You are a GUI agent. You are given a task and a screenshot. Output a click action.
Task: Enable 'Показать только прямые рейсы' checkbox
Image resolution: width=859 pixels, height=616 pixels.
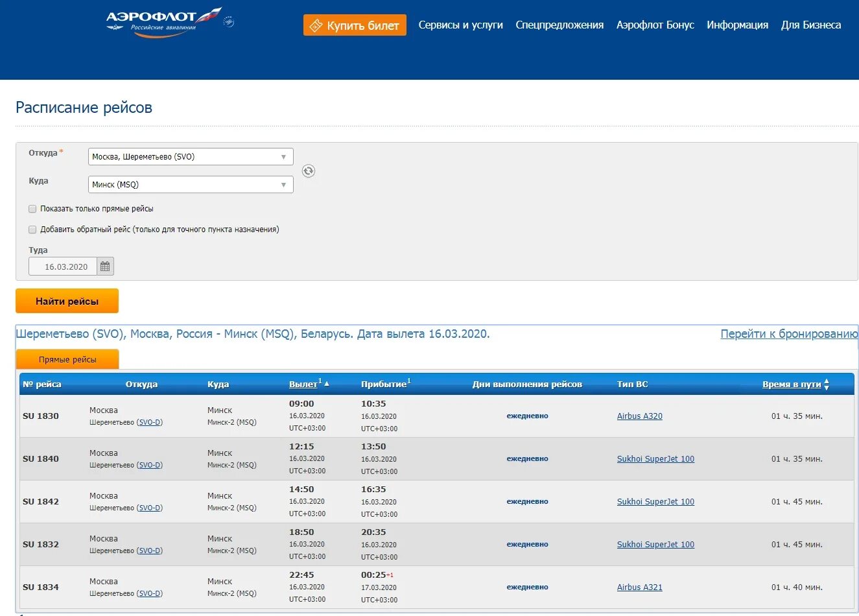click(32, 209)
